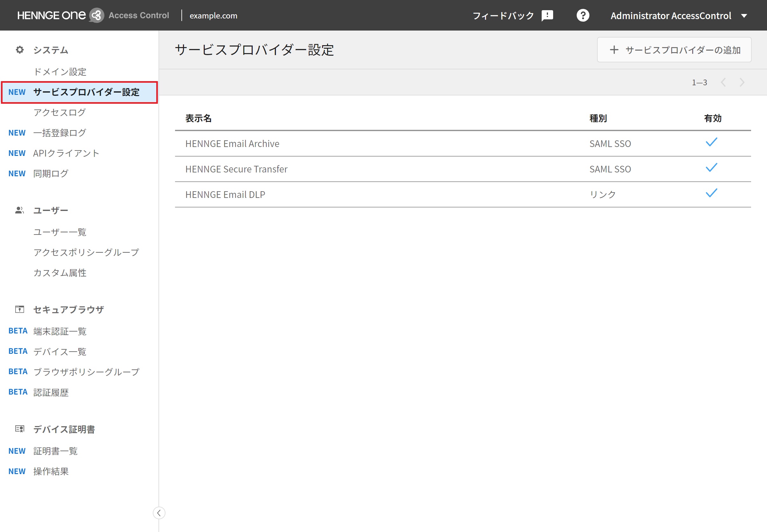Open the HENNGE Email Archive row
The width and height of the screenshot is (767, 532).
click(x=463, y=144)
